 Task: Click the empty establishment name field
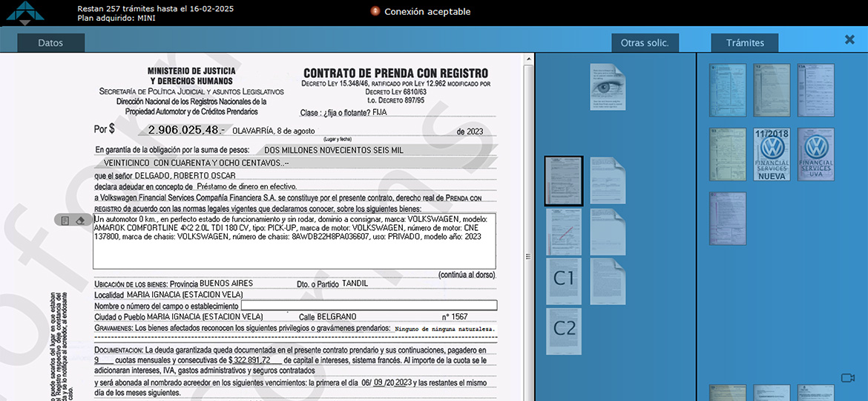pyautogui.click(x=369, y=305)
